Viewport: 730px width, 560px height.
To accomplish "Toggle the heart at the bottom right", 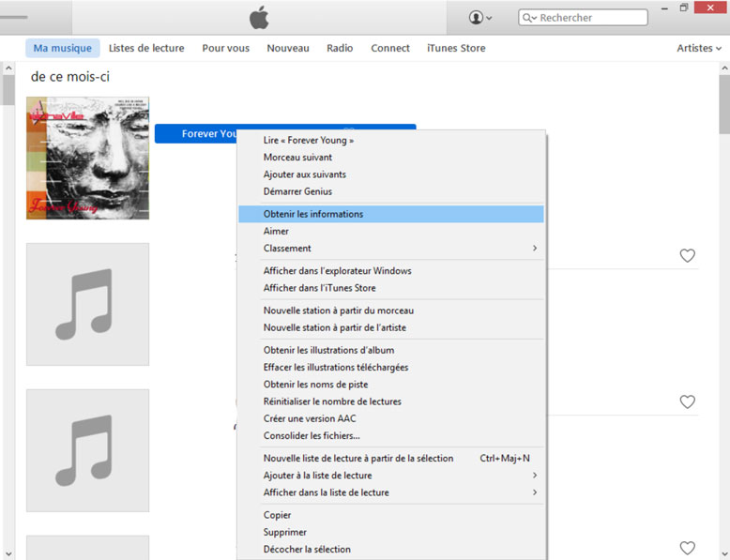I will [x=687, y=548].
